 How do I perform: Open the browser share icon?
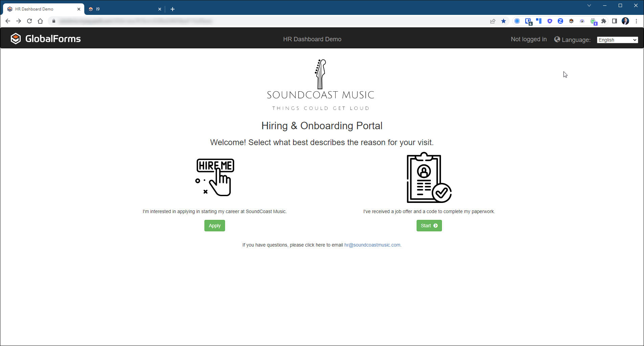click(x=493, y=21)
